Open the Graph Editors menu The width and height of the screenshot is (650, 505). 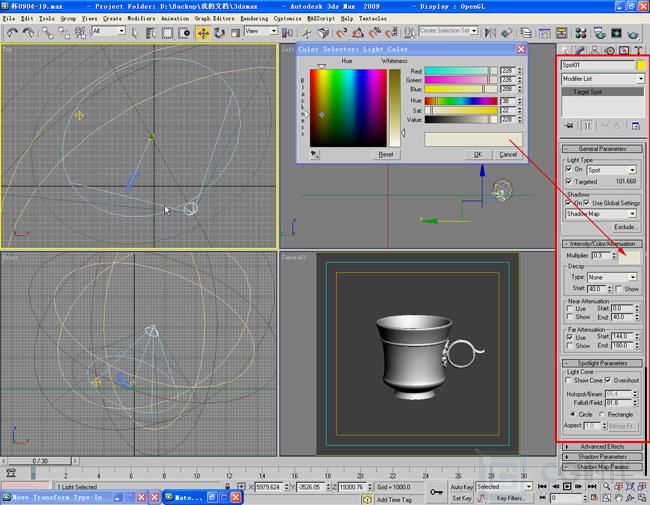pyautogui.click(x=215, y=19)
